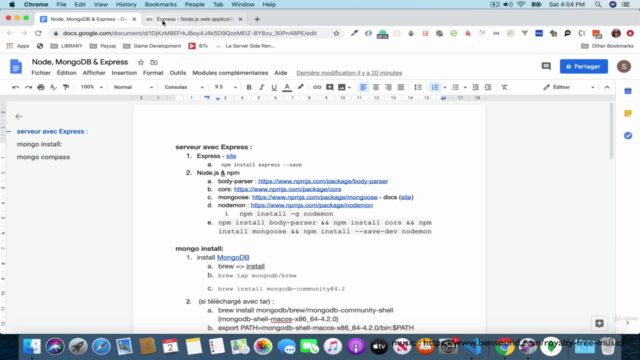Open bulleted list style dropdown arrow
The height and width of the screenshot is (360, 640).
[x=465, y=87]
